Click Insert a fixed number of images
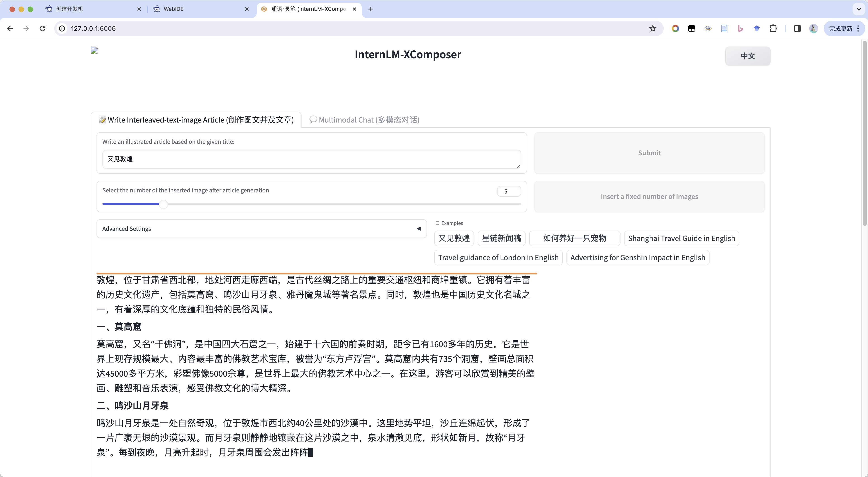The width and height of the screenshot is (868, 477). [649, 196]
